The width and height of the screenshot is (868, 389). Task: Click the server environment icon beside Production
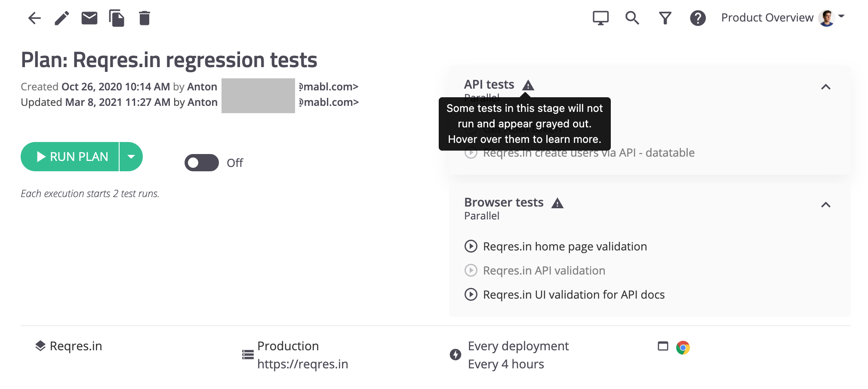pyautogui.click(x=248, y=355)
